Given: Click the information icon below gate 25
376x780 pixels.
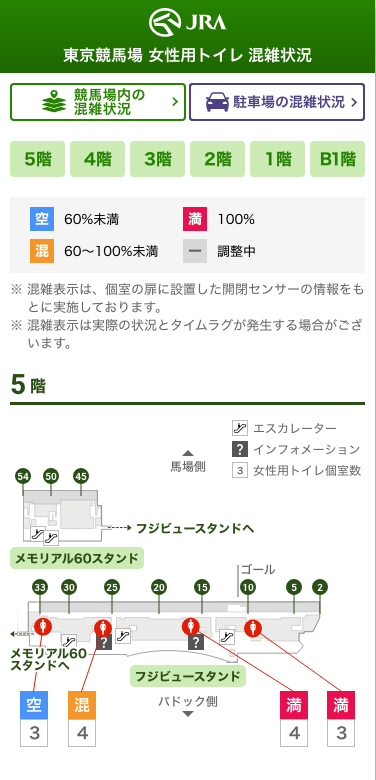Looking at the screenshot, I should pos(103,643).
